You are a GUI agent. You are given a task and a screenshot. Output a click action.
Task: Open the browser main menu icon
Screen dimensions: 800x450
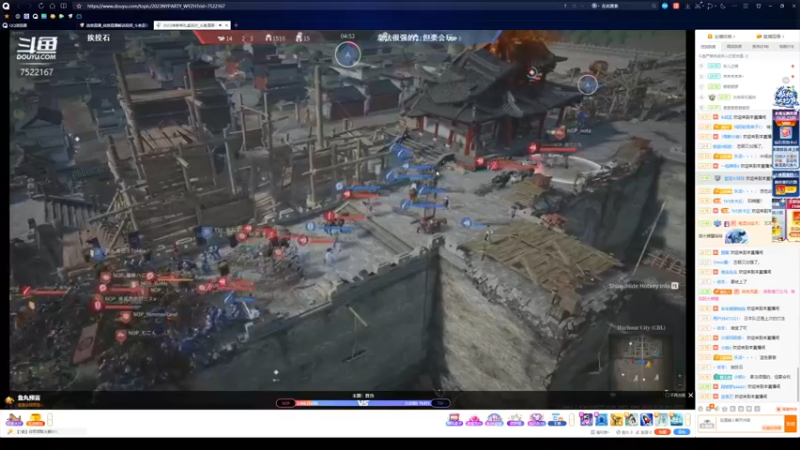click(x=745, y=6)
